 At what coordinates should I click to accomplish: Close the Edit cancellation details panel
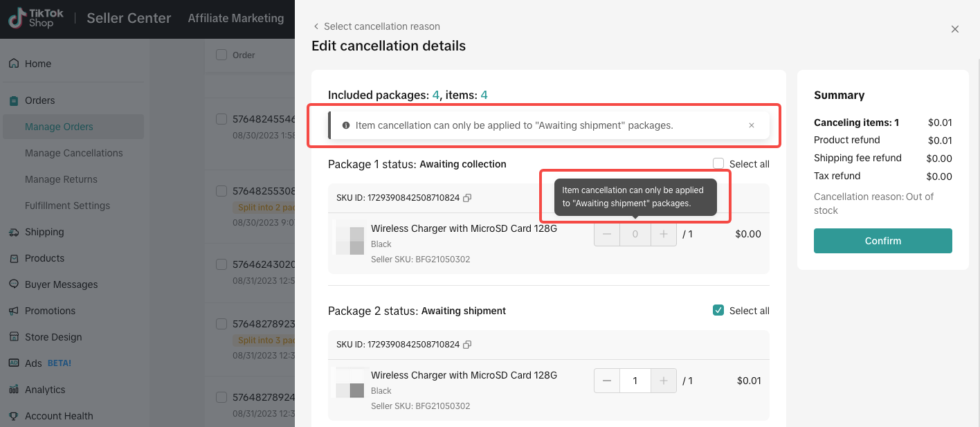click(x=955, y=29)
